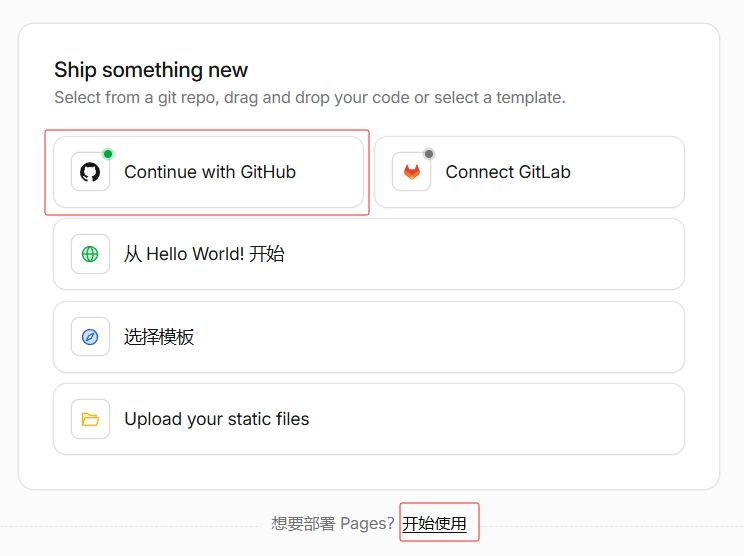This screenshot has width=744, height=556.
Task: Click the 'Select from a git repo' subtitle
Action: click(x=310, y=97)
